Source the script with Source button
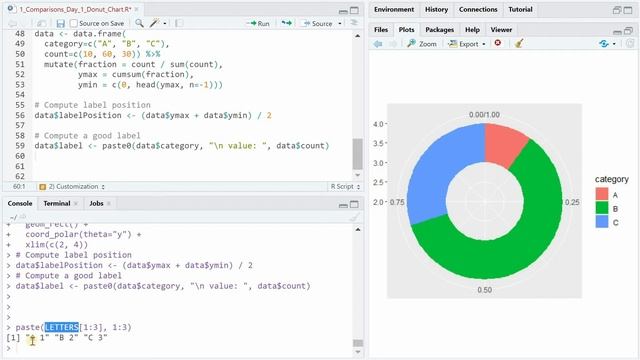Screen dimensions: 640x360 click(x=318, y=23)
